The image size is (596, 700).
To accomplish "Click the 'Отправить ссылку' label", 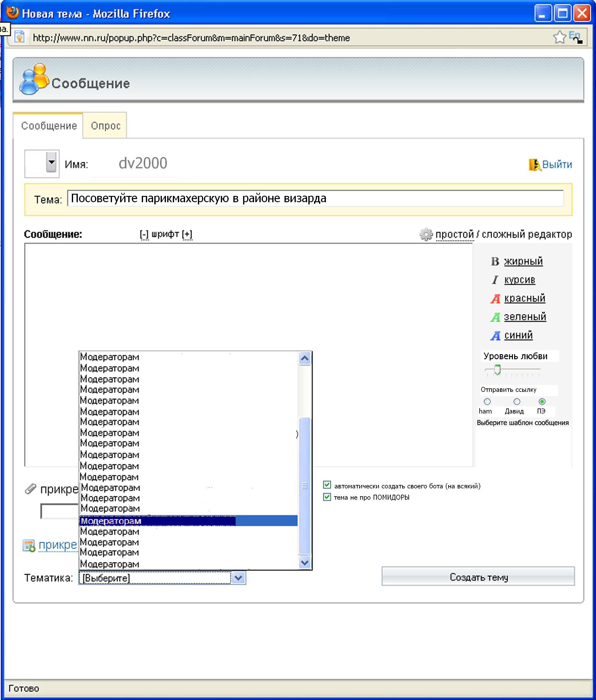I will (508, 390).
